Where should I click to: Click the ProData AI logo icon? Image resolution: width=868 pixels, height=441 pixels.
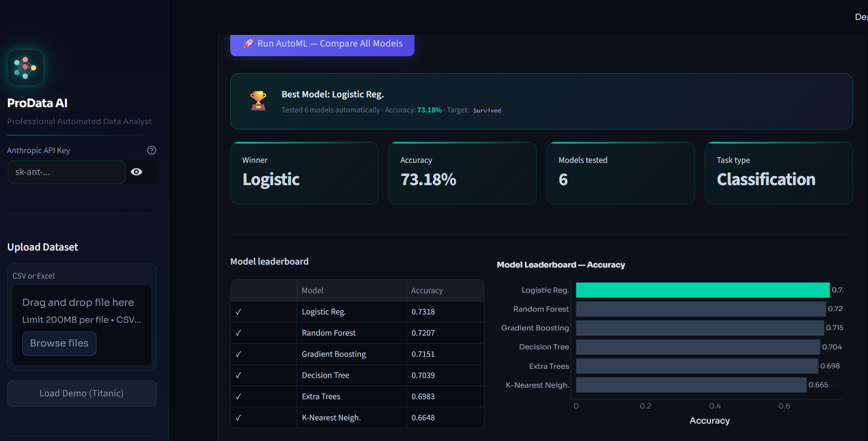click(25, 67)
